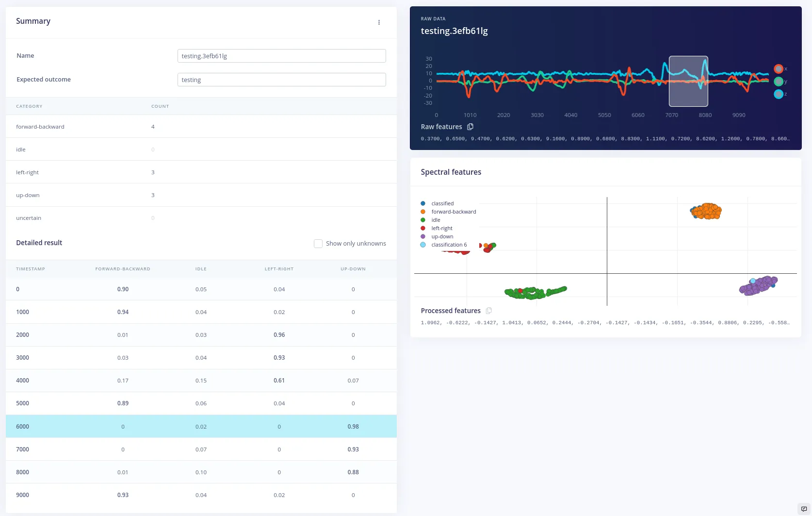The width and height of the screenshot is (812, 516).
Task: Copy processed features to clipboard
Action: [488, 311]
